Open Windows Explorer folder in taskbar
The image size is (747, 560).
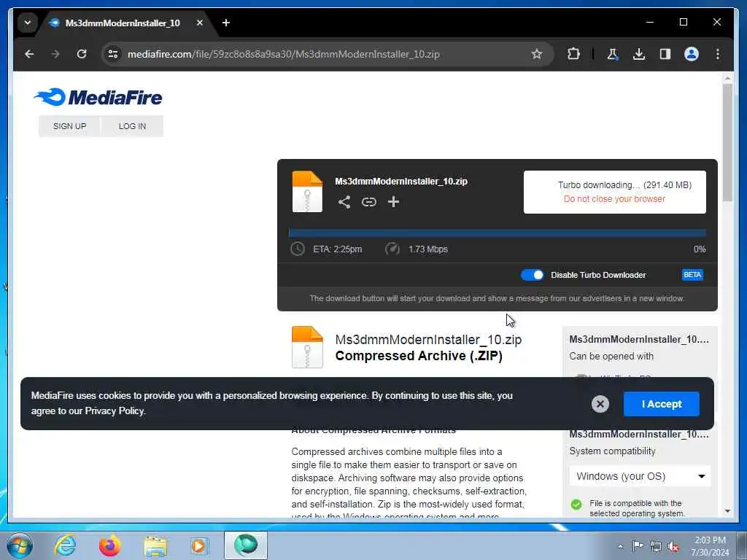coord(155,546)
